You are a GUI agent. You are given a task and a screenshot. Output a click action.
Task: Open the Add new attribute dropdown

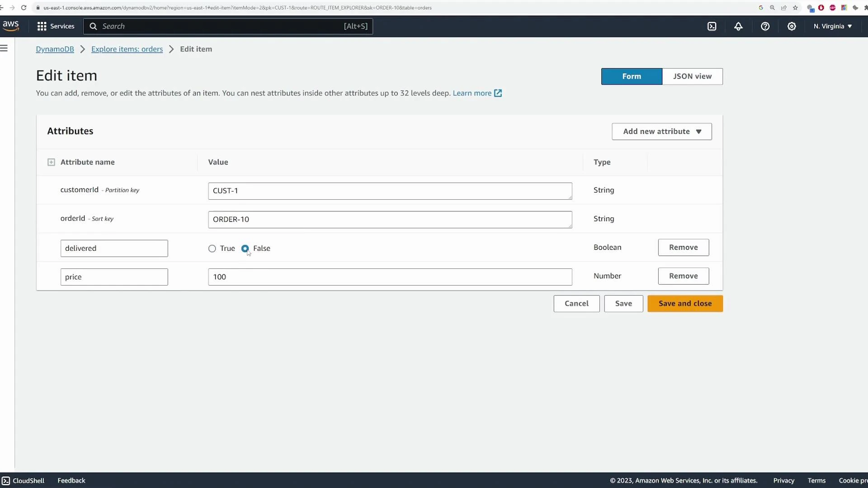tap(661, 131)
